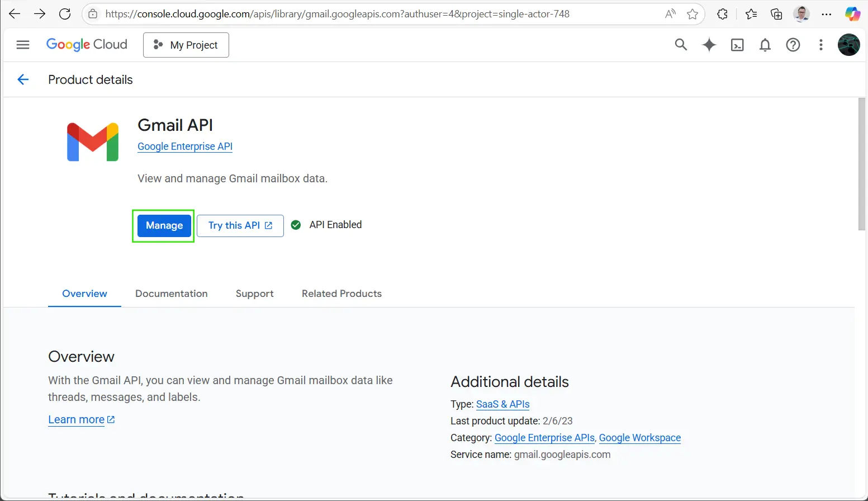The height and width of the screenshot is (501, 868).
Task: Open the SaaS & APIs type link
Action: pyautogui.click(x=502, y=404)
